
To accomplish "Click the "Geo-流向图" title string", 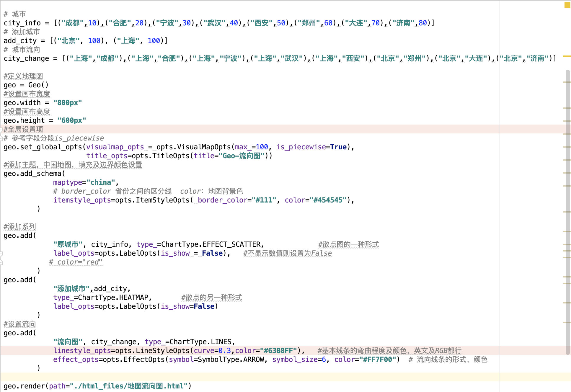I will (x=241, y=156).
